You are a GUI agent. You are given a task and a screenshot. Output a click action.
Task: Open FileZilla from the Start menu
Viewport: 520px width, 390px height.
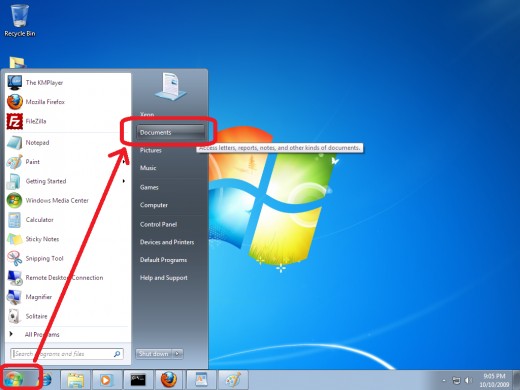pyautogui.click(x=67, y=121)
